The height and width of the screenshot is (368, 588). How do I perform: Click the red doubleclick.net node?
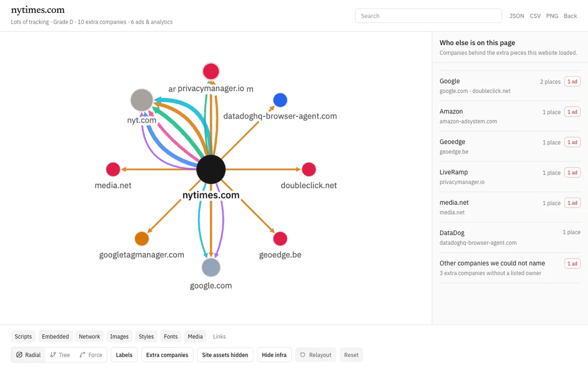309,170
